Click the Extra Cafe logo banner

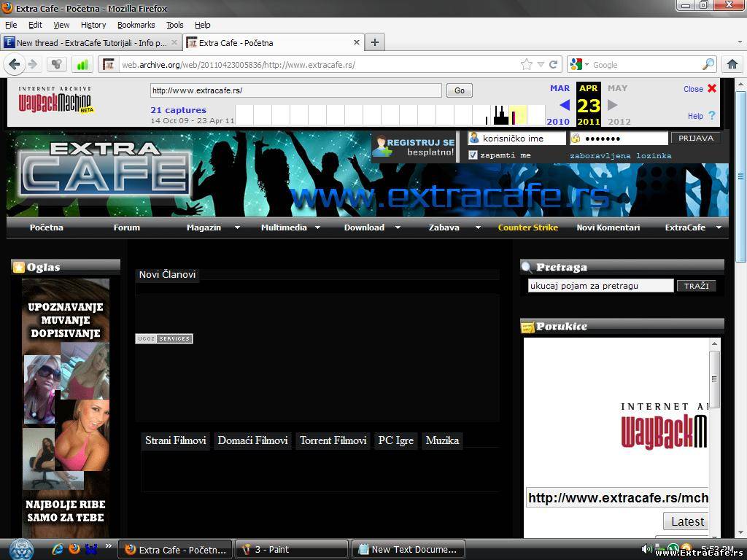104,170
